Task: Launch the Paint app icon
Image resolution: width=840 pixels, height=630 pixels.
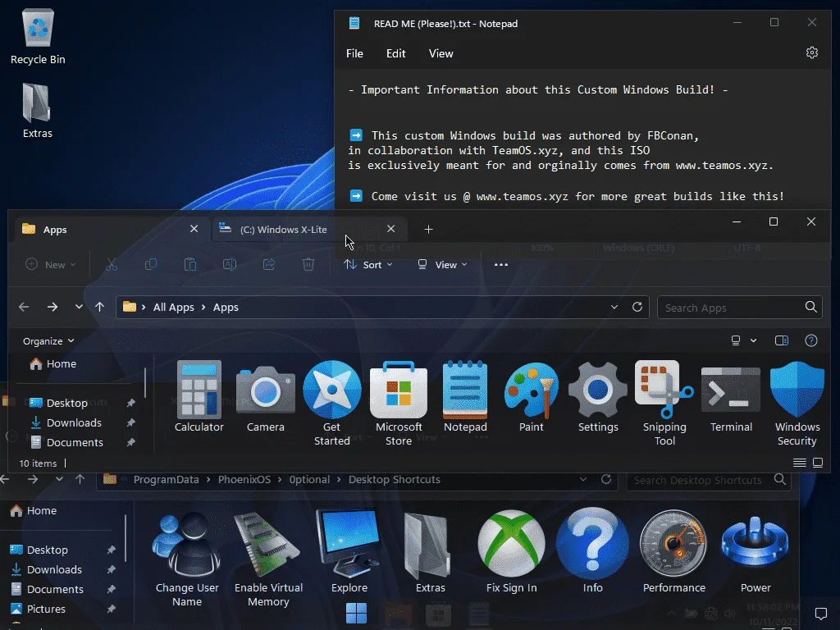Action: pos(532,396)
